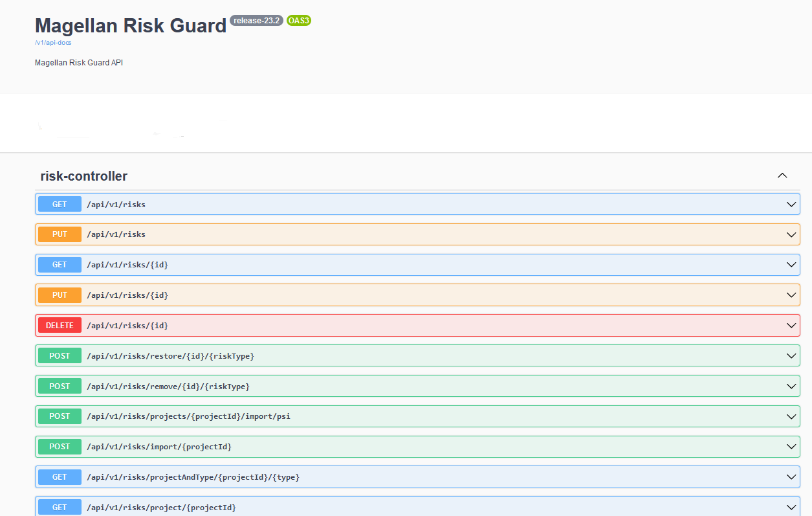The image size is (812, 516).
Task: Expand the restore/{id}/{riskType} row chevron
Action: point(791,356)
